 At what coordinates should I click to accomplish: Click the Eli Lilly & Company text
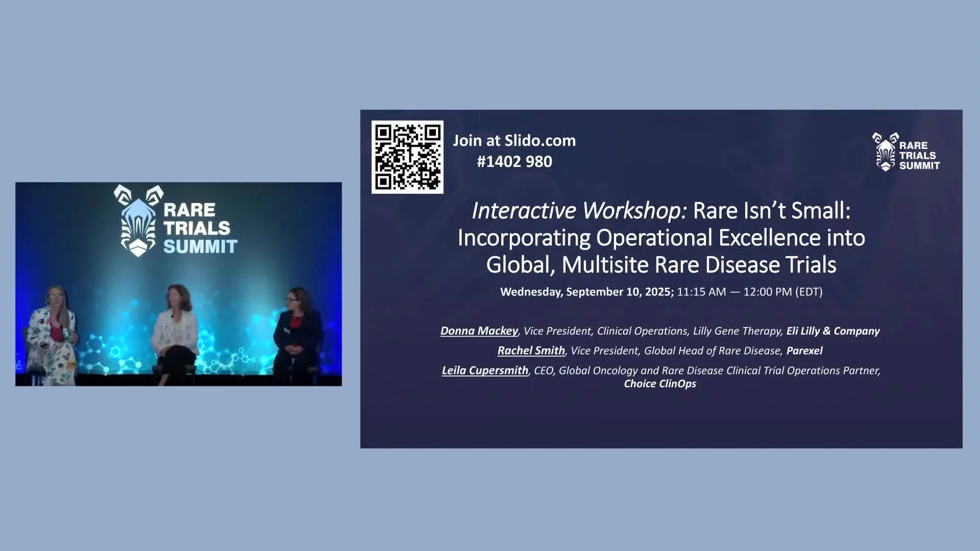pos(832,331)
